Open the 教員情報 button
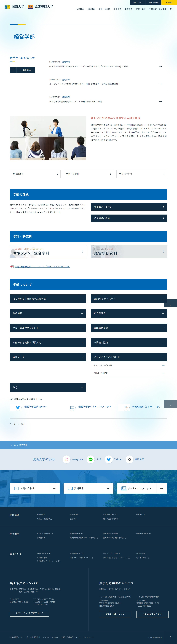 coord(48,313)
